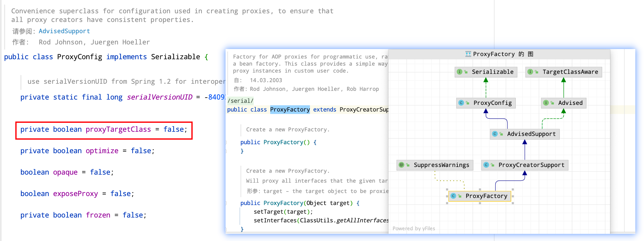Select the highlighted ProxyFactory diagram node
The image size is (644, 241).
480,196
